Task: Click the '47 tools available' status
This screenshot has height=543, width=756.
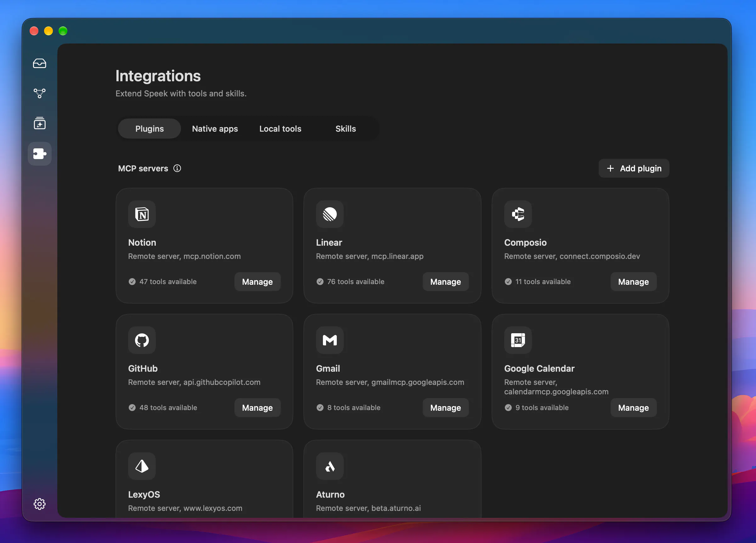Action: 168,282
